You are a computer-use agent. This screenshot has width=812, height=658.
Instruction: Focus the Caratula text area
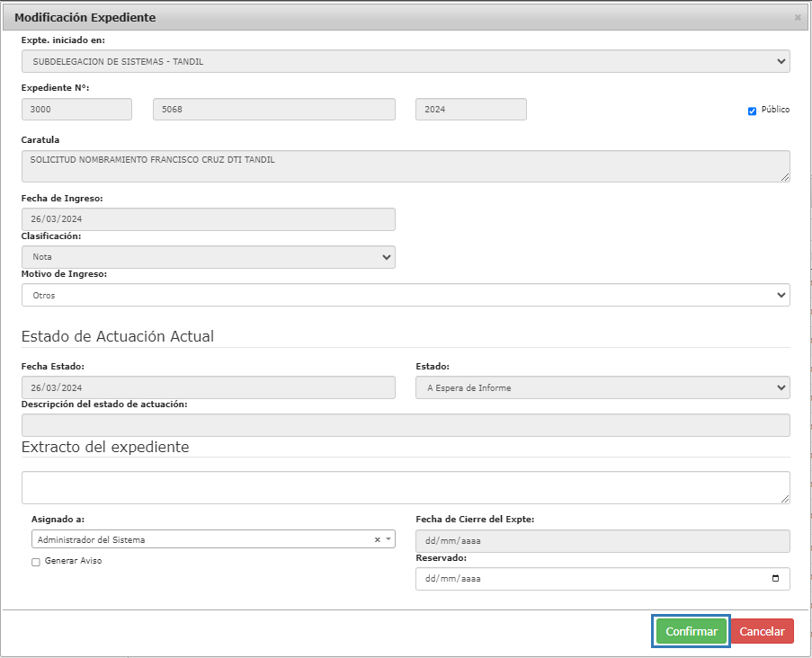click(x=405, y=166)
